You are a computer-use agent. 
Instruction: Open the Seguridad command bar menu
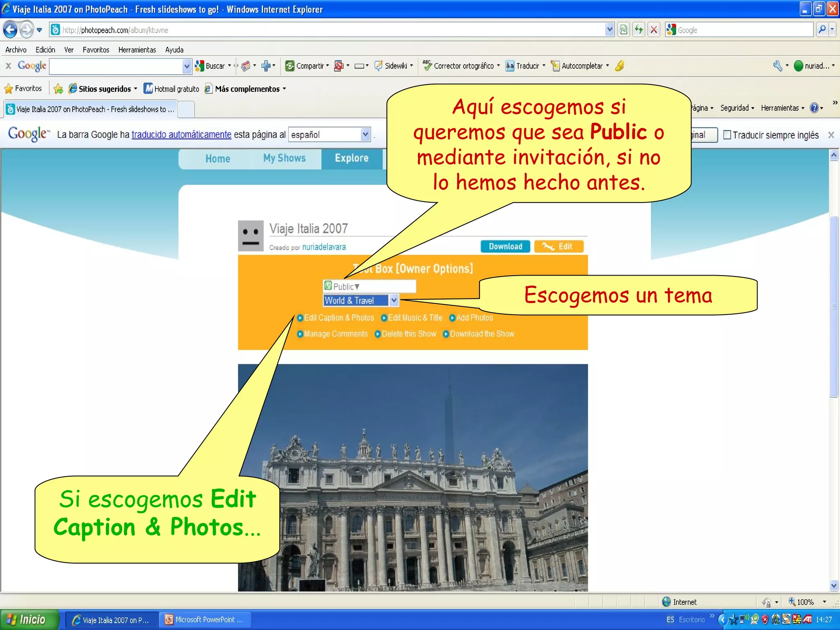click(737, 108)
